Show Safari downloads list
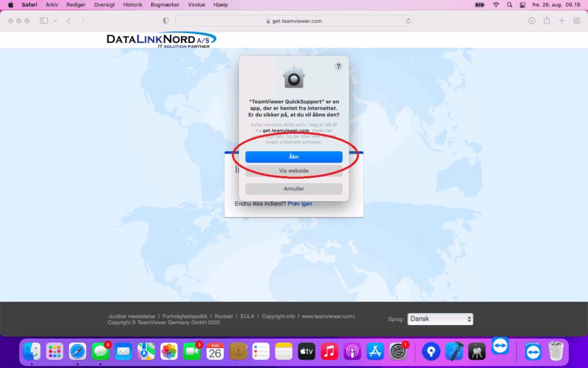This screenshot has width=588, height=368. (x=532, y=21)
